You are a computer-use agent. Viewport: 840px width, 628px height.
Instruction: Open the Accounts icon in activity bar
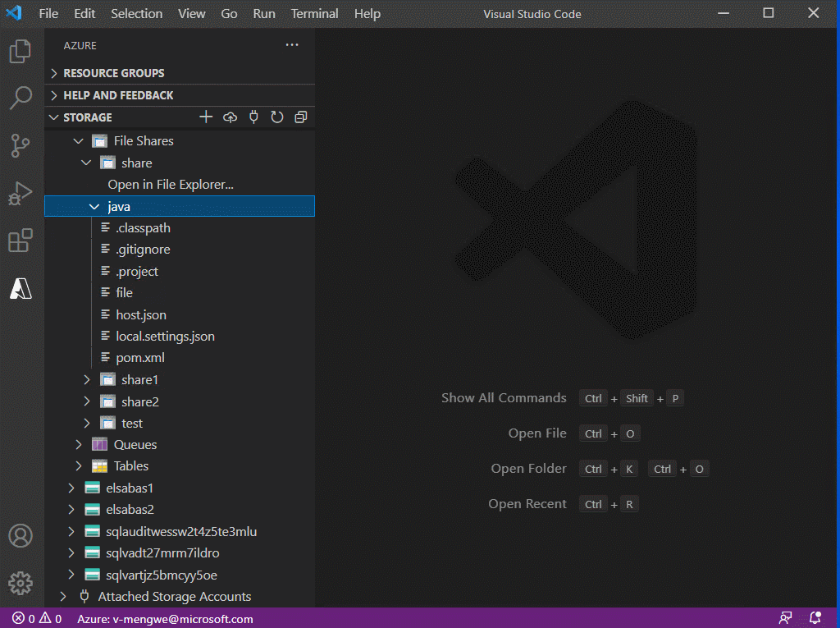coord(21,535)
